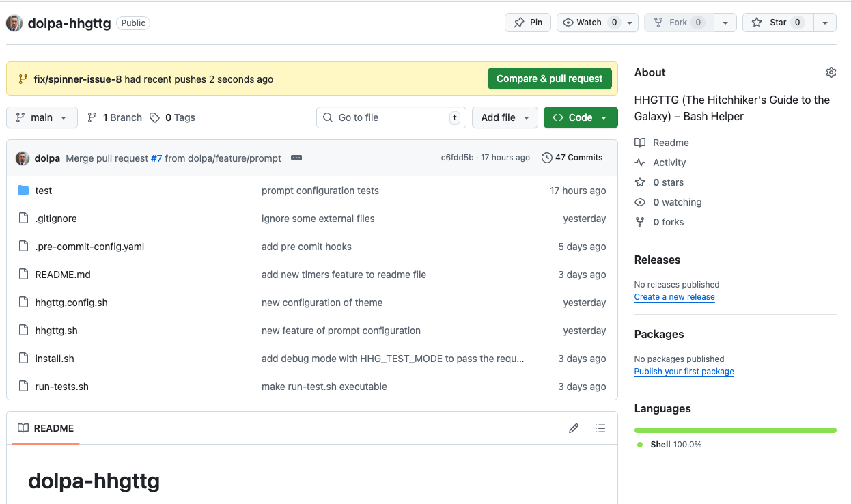Viewport: 851px width, 504px height.
Task: Open the README outline list icon
Action: click(600, 428)
